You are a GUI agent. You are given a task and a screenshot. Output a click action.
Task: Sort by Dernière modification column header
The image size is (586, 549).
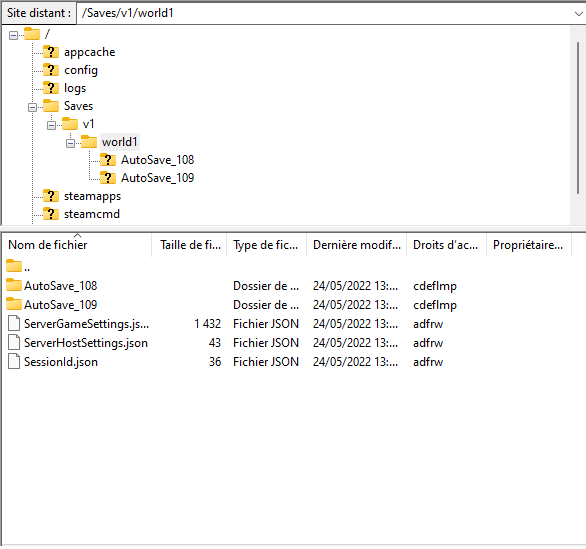(357, 245)
